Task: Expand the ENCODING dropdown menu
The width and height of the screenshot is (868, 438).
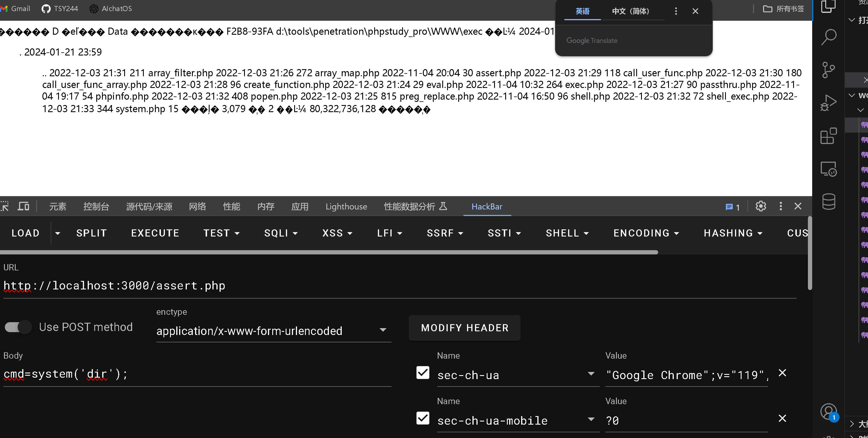Action: coord(646,233)
